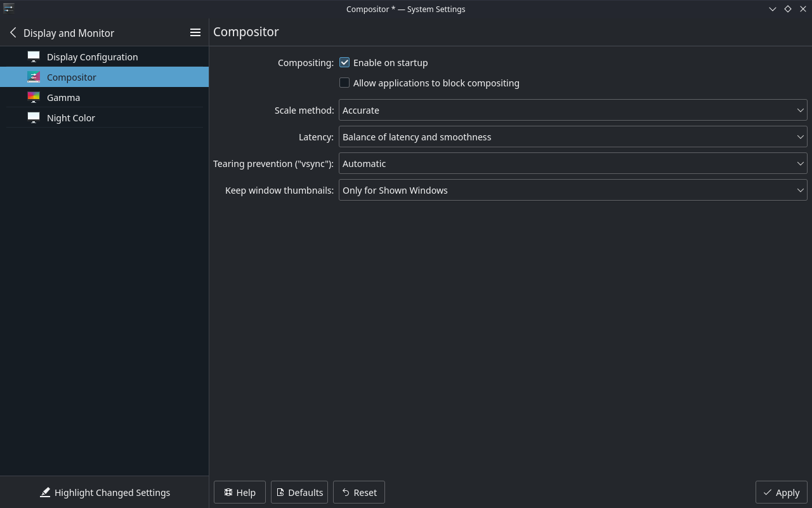
Task: Click the Display Configuration monitor icon
Action: tap(33, 57)
